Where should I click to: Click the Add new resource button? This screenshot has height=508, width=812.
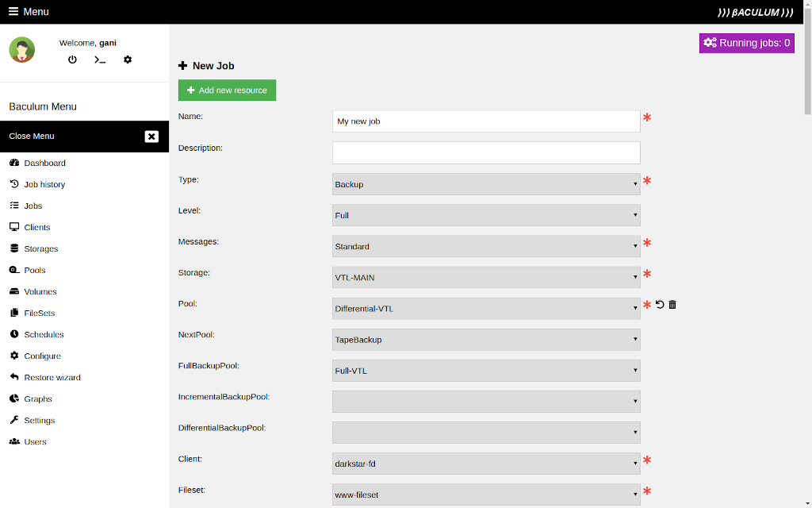click(x=227, y=90)
